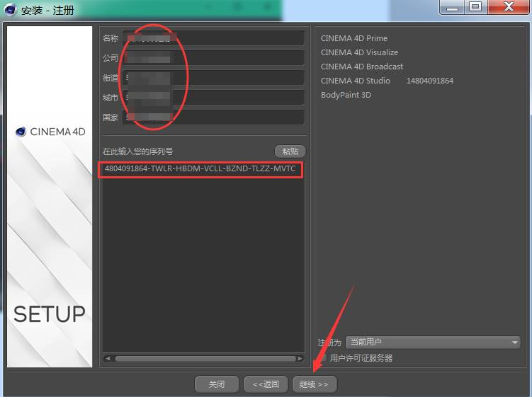
Task: Toggle the 用户许可证服务器 checkbox
Action: [323, 358]
